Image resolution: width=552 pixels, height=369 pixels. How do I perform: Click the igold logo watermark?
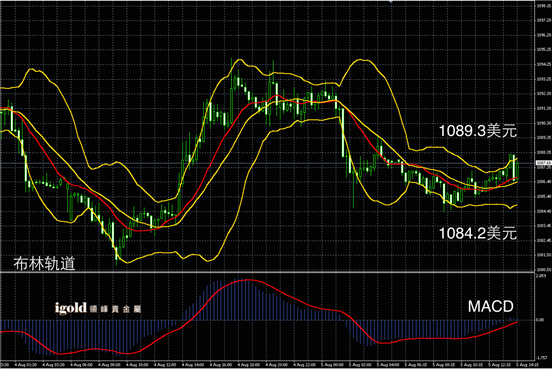(98, 308)
